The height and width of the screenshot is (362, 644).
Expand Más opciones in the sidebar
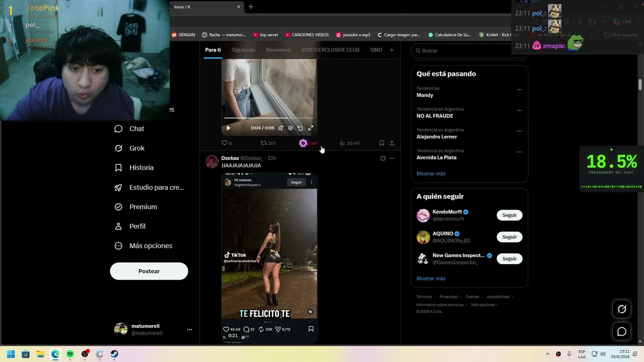[143, 246]
